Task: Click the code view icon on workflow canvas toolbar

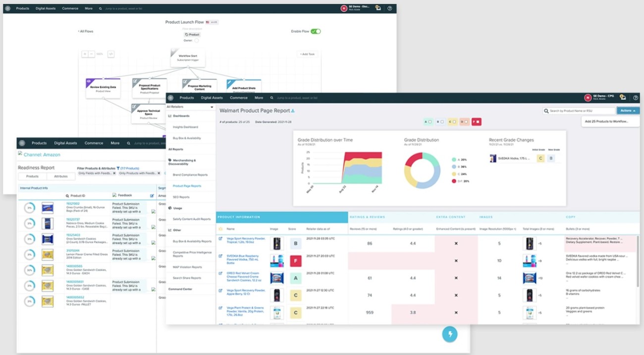Action: (111, 54)
